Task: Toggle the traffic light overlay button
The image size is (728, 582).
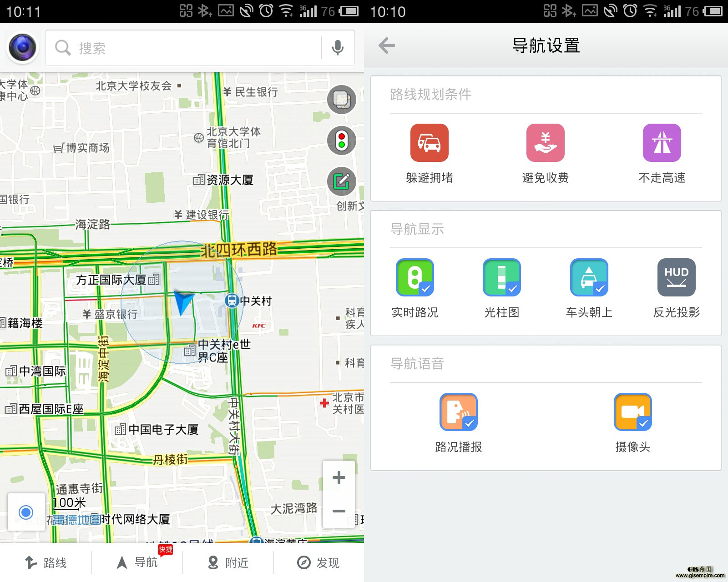Action: point(342,140)
